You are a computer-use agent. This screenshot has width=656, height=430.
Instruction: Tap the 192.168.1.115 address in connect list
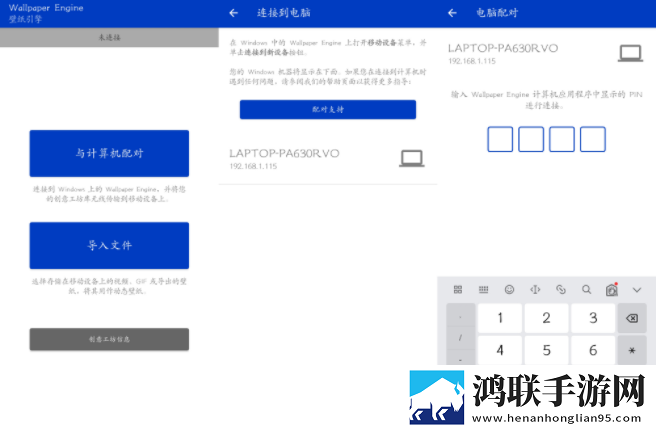pos(253,166)
